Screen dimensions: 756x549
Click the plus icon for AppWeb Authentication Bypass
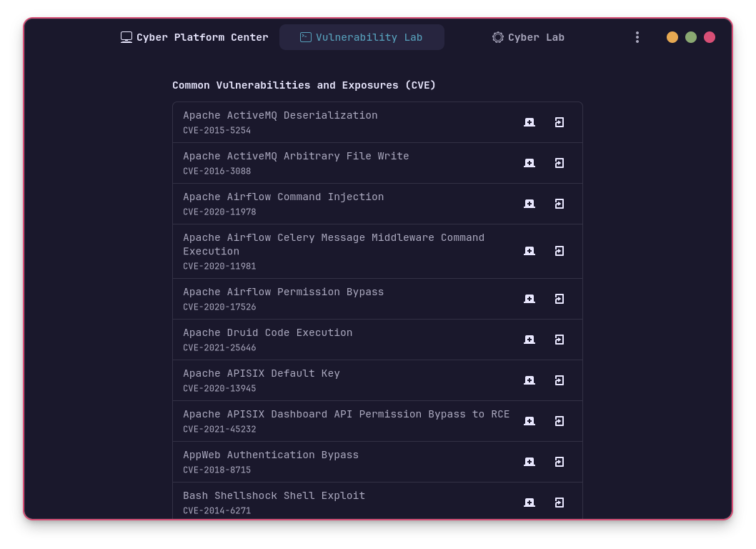(529, 463)
